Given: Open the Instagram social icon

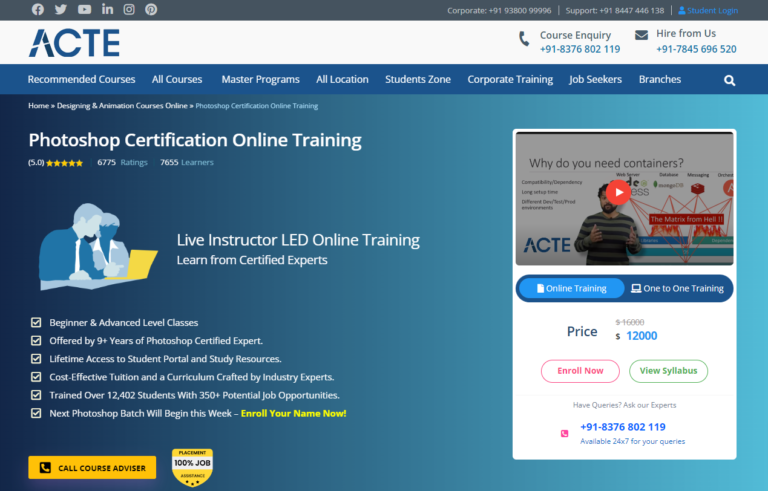Looking at the screenshot, I should click(129, 10).
